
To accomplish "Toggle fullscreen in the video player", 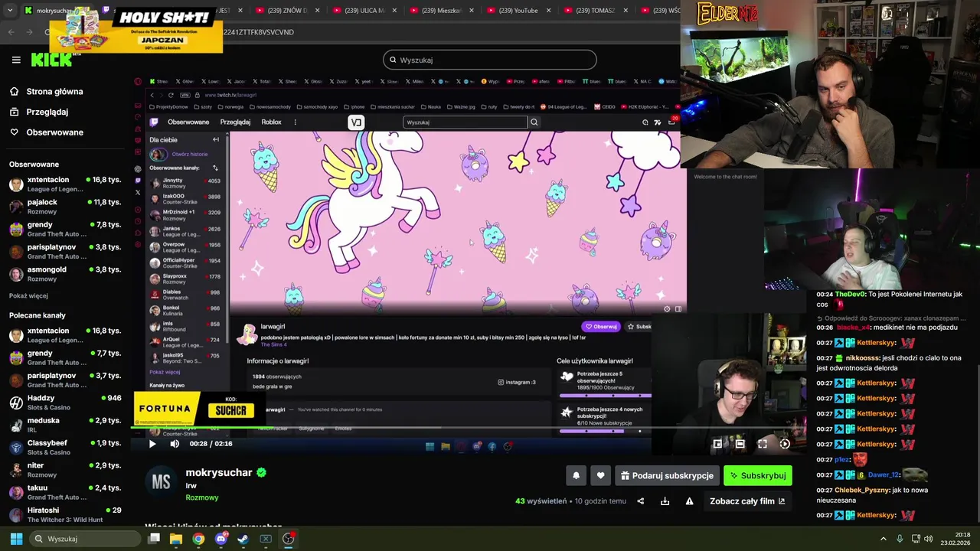I will 763,444.
